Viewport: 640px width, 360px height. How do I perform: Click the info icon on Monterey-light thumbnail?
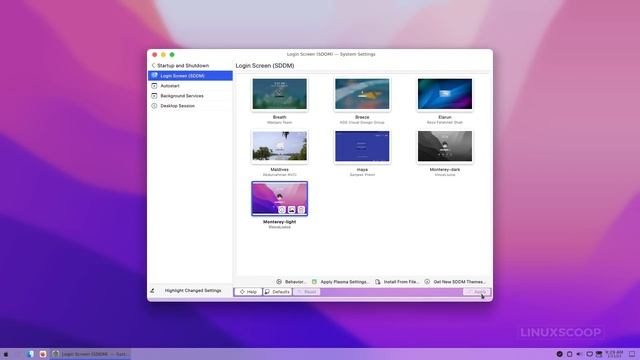282,210
